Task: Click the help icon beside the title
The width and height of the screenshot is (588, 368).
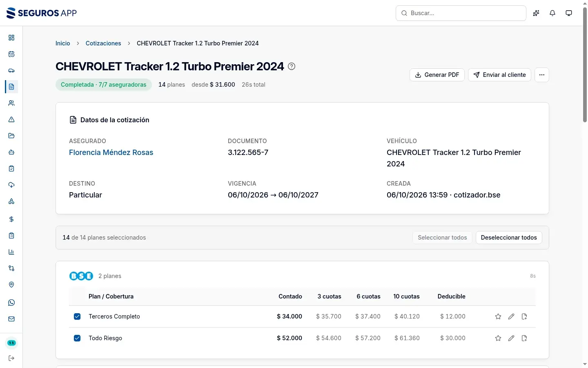Action: click(292, 66)
